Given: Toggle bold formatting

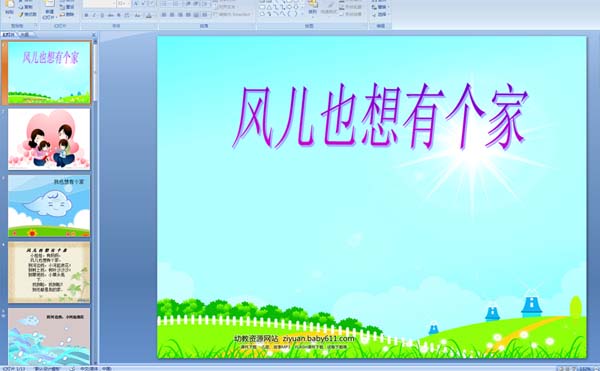Looking at the screenshot, I should pyautogui.click(x=86, y=15).
